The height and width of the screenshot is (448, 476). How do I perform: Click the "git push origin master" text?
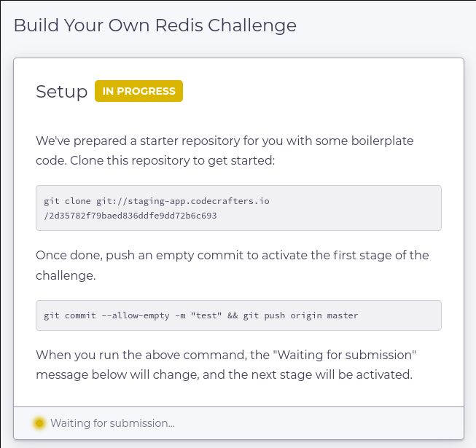pyautogui.click(x=300, y=315)
